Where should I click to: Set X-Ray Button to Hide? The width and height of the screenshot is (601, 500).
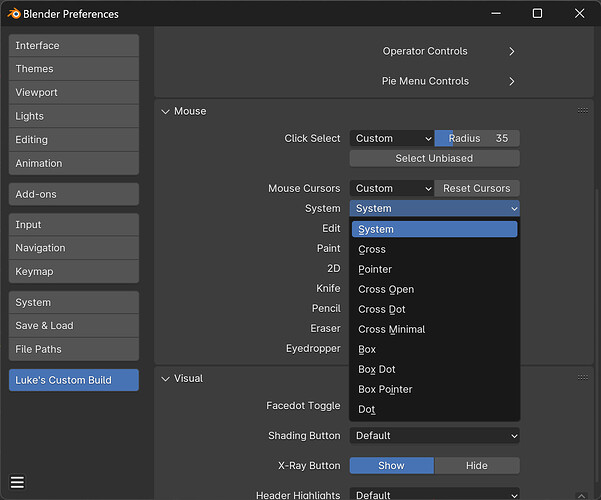[x=477, y=465]
